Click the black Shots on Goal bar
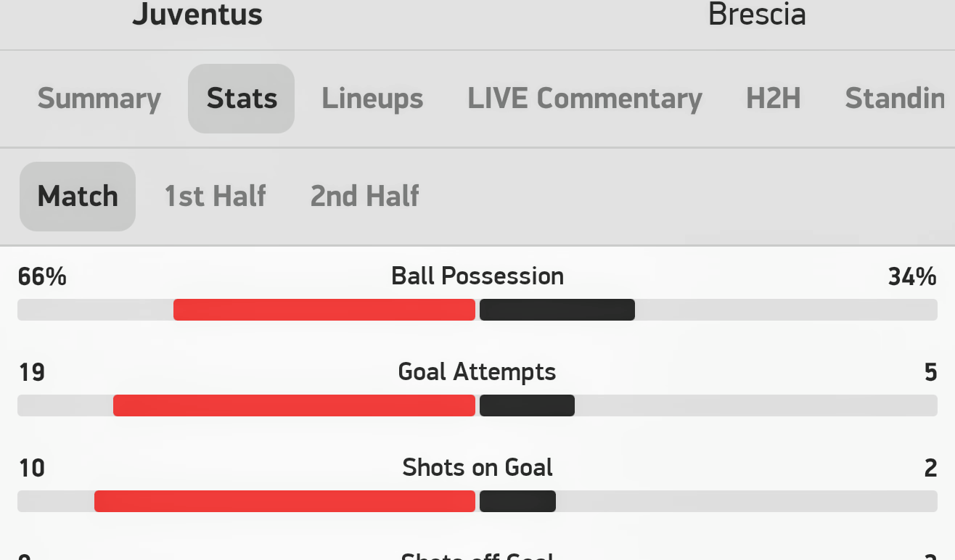955x560 pixels. point(517,501)
